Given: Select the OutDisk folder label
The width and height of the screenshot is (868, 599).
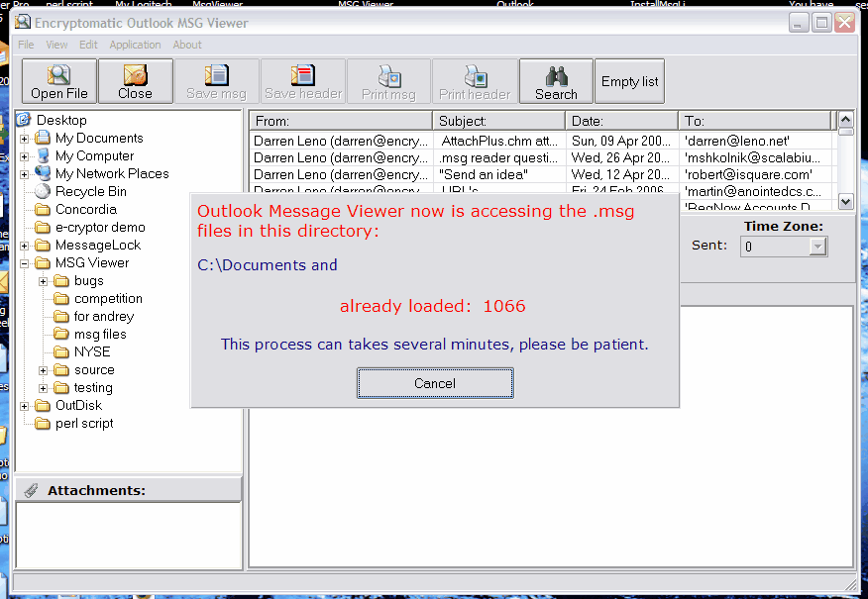Looking at the screenshot, I should [x=79, y=405].
